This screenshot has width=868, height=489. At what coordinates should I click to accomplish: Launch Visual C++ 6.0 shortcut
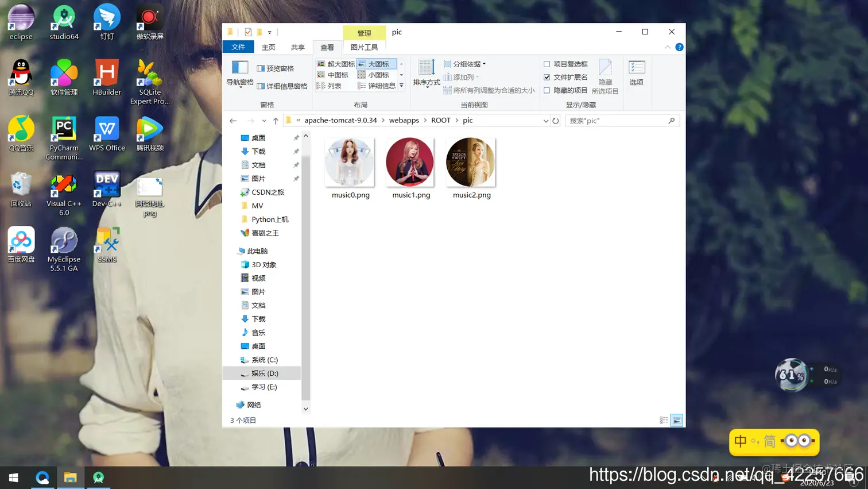point(64,194)
